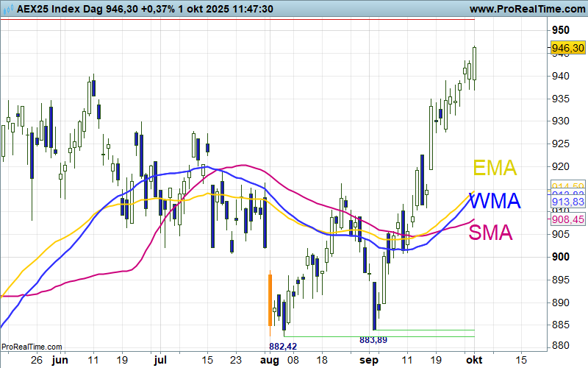Image resolution: width=588 pixels, height=368 pixels.
Task: Select the 'aug' label on time axis
Action: 270,360
